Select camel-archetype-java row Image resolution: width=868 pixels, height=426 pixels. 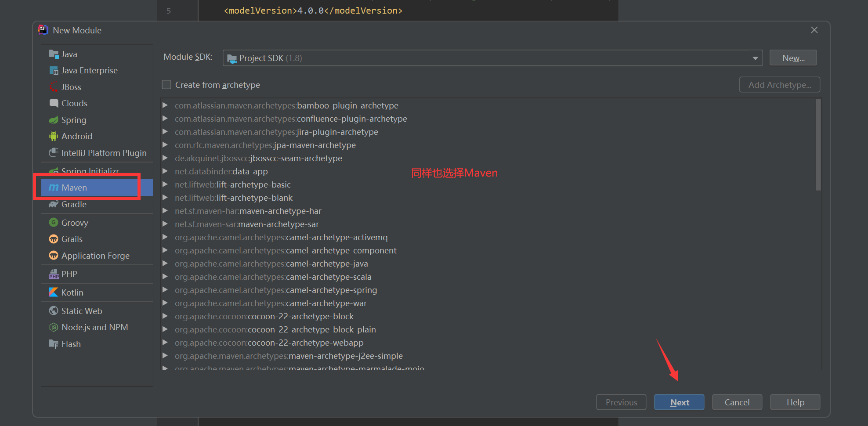(x=488, y=264)
